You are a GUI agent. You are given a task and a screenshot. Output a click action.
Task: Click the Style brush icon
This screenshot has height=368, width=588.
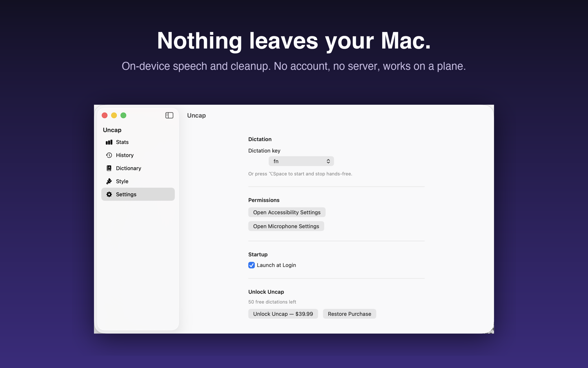point(109,181)
